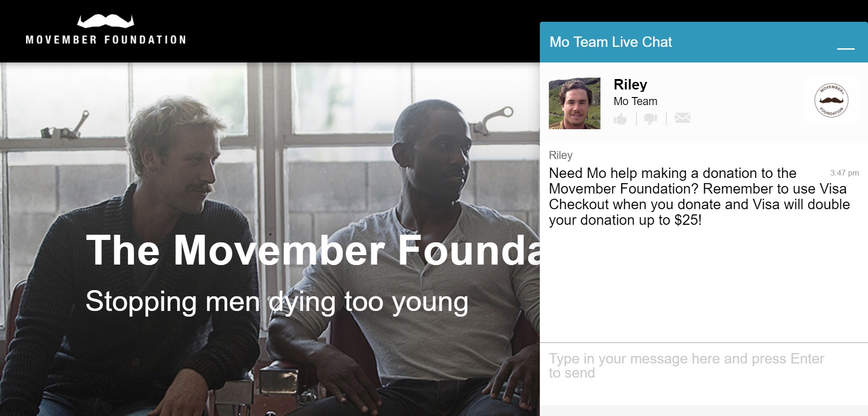Click 'The Movember Foundation' hero heading
Viewport: 868px width, 416px height.
313,250
